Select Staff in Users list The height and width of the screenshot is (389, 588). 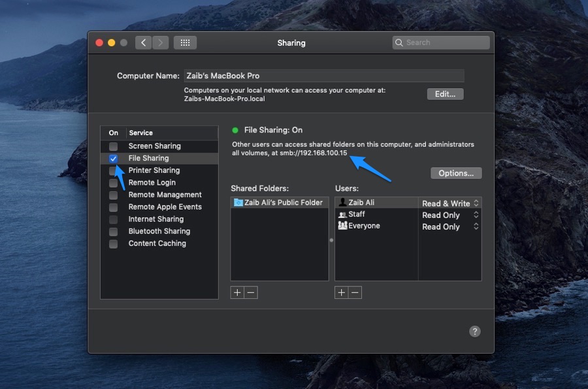click(x=376, y=214)
